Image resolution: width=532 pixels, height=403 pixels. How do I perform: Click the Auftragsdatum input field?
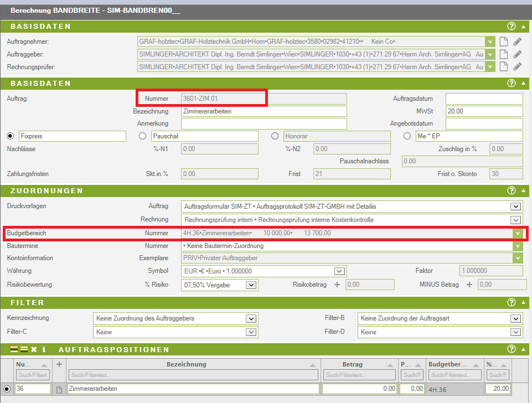pos(484,99)
